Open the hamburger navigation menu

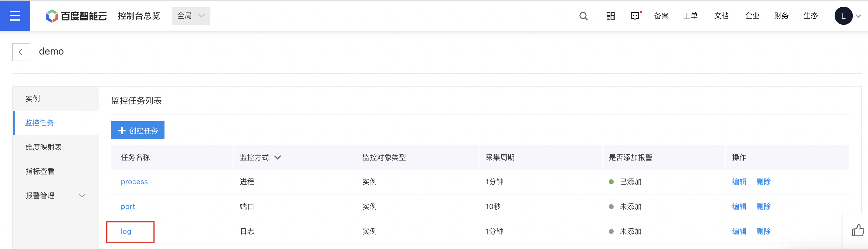(15, 15)
